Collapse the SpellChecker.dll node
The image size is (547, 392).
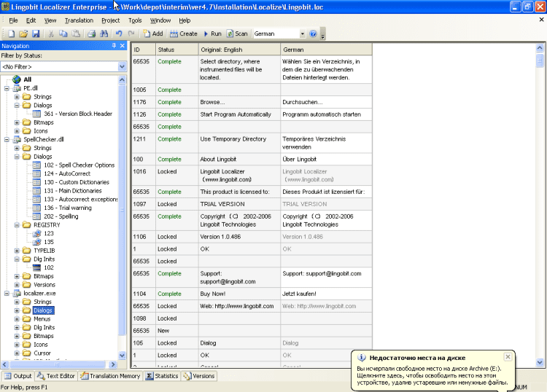coord(7,139)
